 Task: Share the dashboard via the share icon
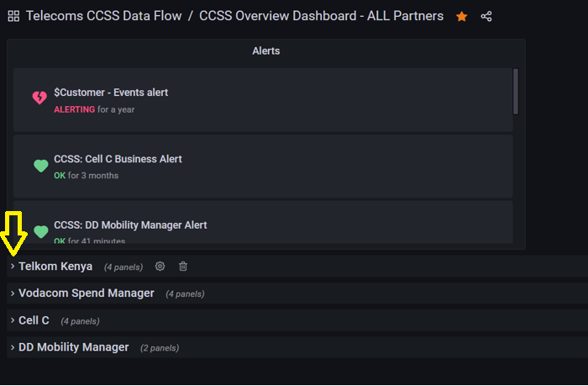point(486,16)
